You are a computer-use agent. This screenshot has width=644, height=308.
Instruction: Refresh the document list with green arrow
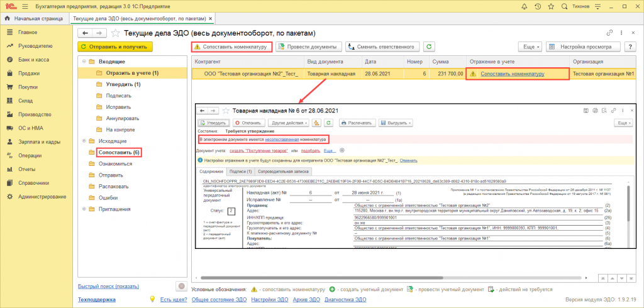pyautogui.click(x=429, y=47)
